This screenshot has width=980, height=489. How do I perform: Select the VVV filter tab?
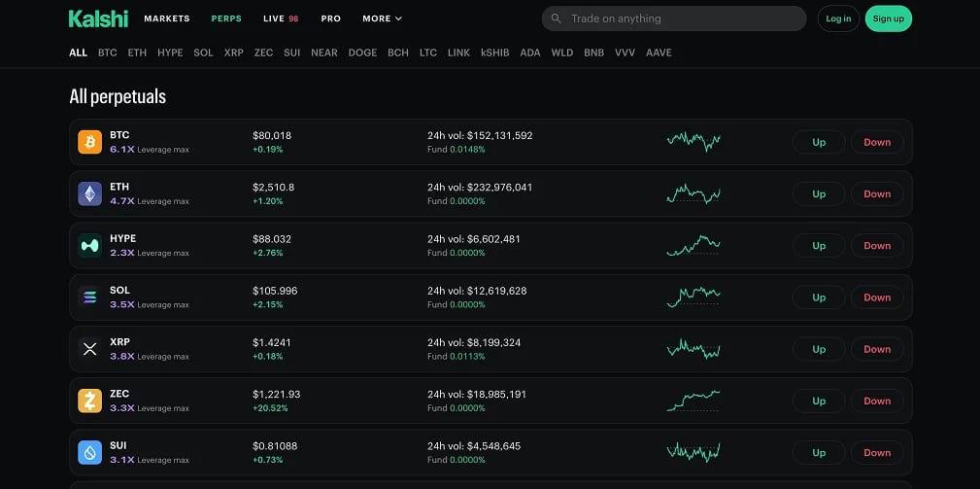pos(625,52)
